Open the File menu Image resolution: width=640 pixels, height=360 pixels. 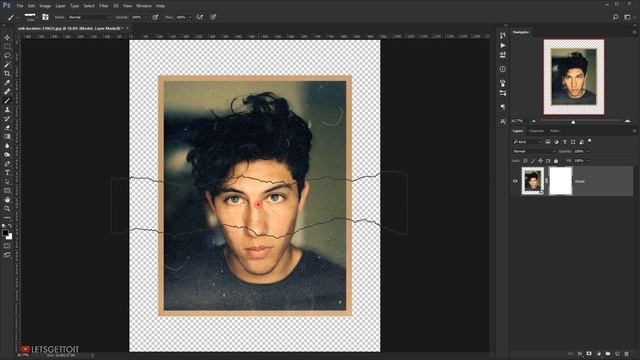pos(20,6)
